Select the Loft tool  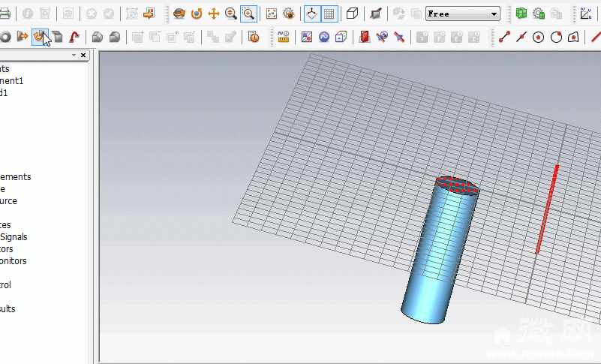pyautogui.click(x=57, y=38)
